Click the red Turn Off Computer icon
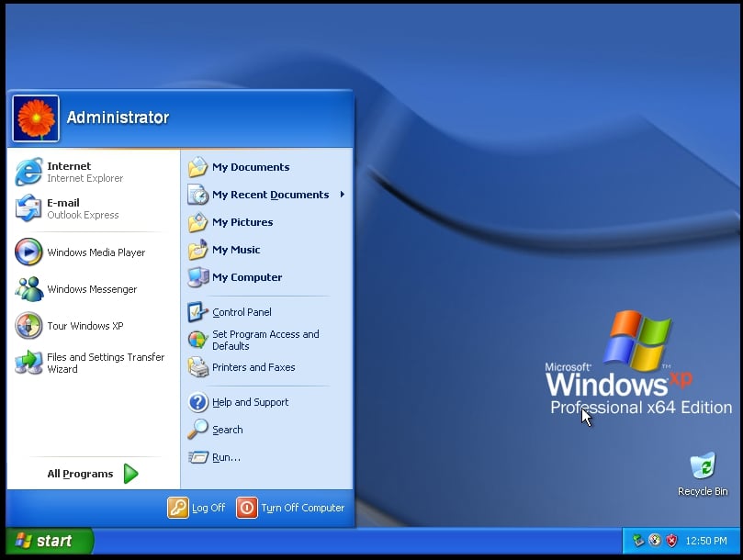 (x=247, y=508)
